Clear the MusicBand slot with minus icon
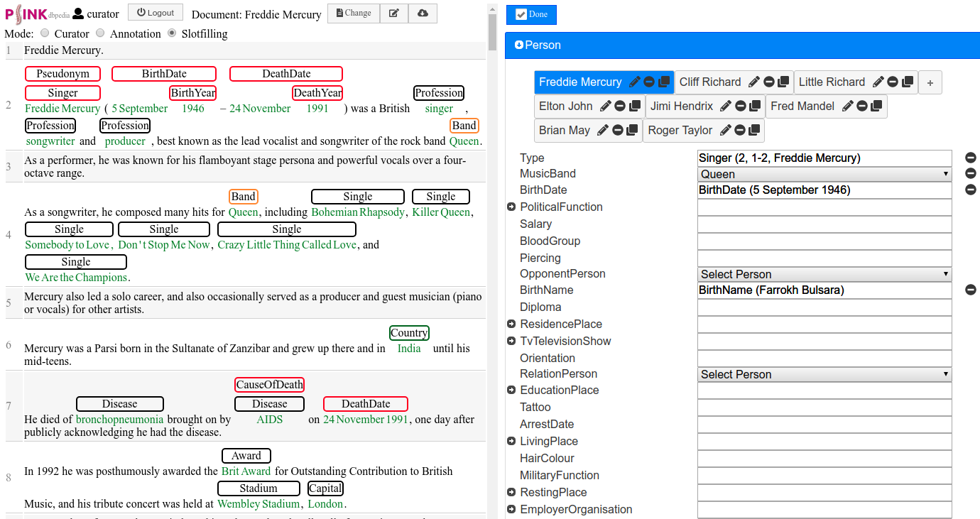This screenshot has height=519, width=980. point(971,173)
